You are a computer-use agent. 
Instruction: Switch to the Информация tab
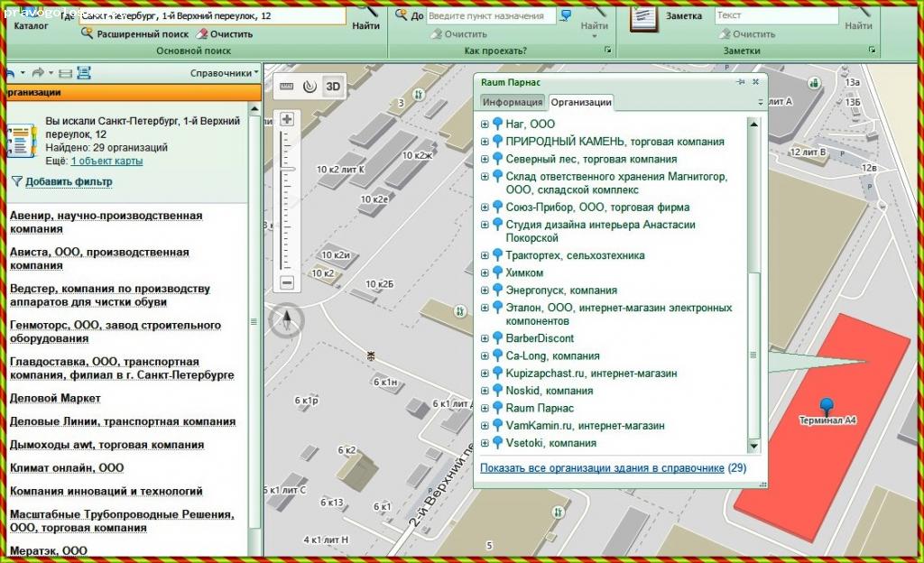click(x=512, y=102)
